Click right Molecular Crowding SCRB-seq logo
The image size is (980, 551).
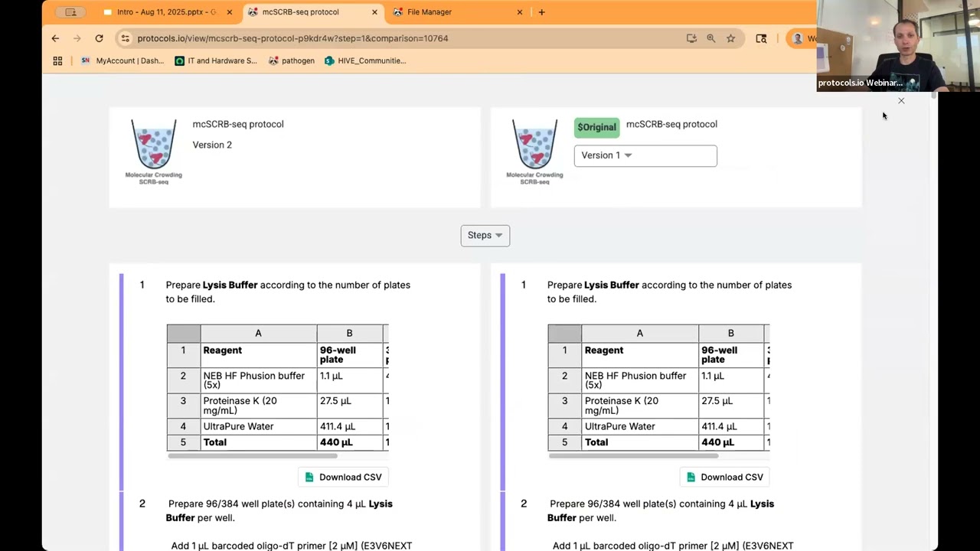[x=534, y=152]
